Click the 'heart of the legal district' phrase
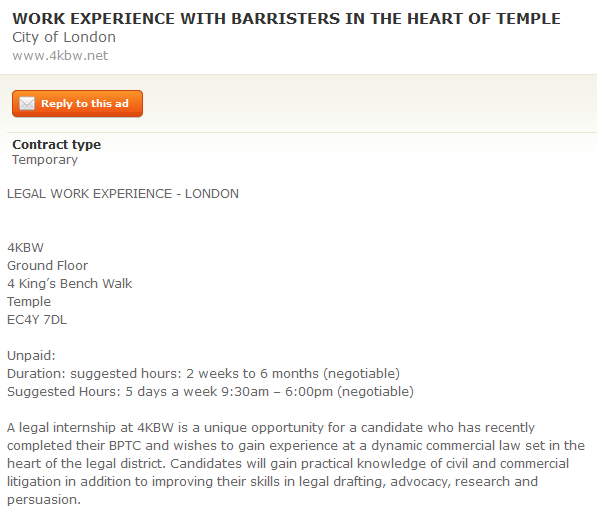The width and height of the screenshot is (597, 519). point(86,464)
